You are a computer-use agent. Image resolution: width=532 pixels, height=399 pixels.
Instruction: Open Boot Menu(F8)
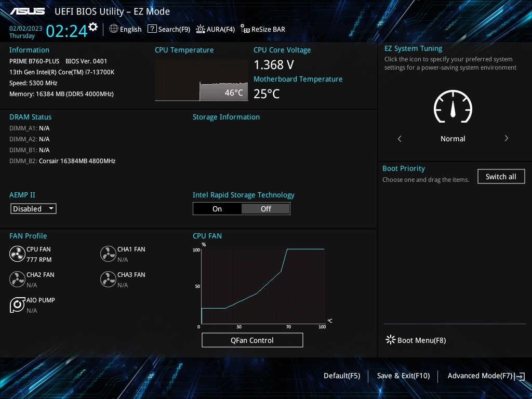tap(416, 340)
